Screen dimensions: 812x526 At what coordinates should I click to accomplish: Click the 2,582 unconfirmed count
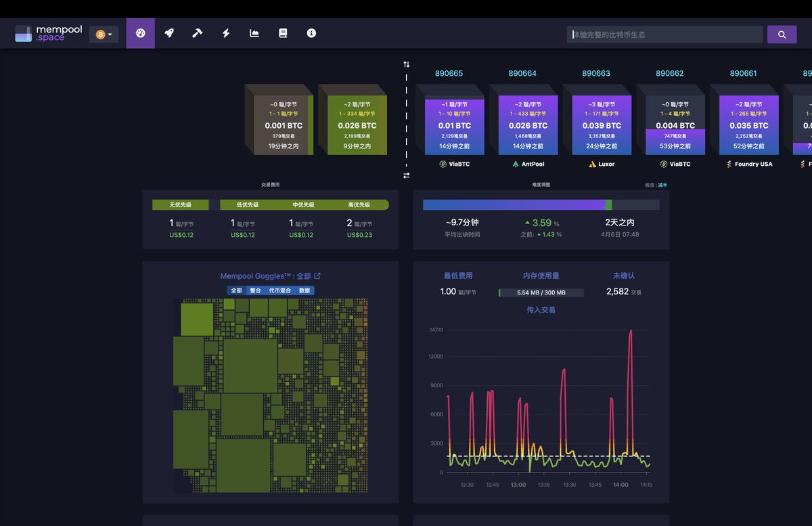[617, 291]
